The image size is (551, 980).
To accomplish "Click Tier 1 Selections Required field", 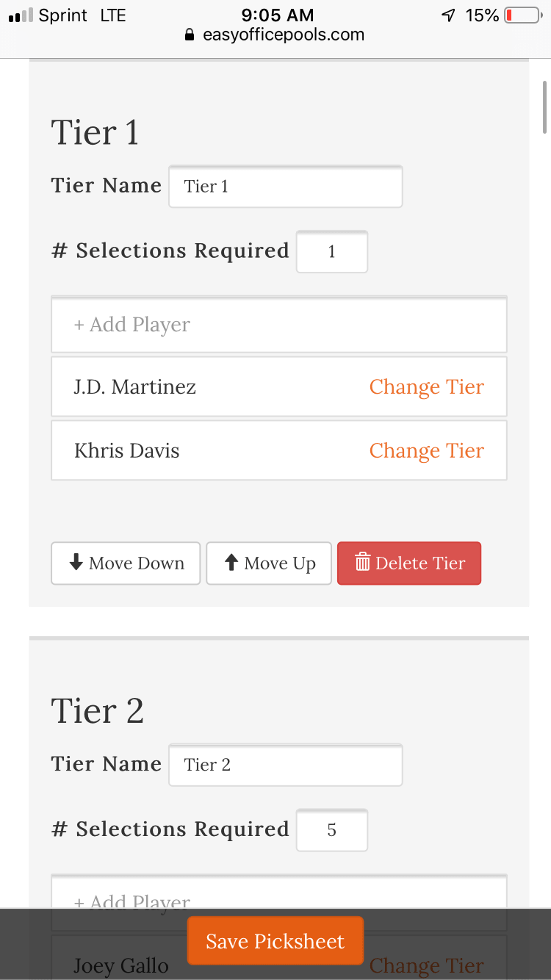I will (331, 251).
